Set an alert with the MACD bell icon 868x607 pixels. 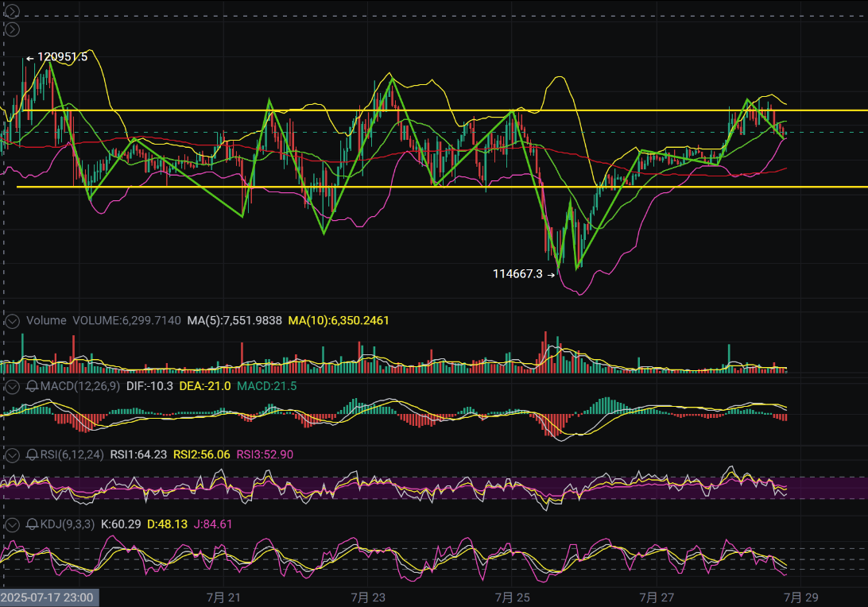click(32, 386)
